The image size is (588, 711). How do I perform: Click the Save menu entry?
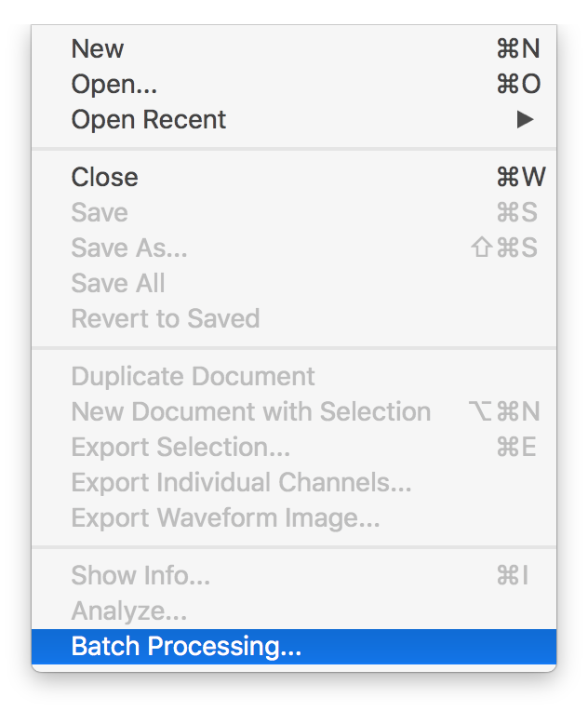(x=100, y=213)
